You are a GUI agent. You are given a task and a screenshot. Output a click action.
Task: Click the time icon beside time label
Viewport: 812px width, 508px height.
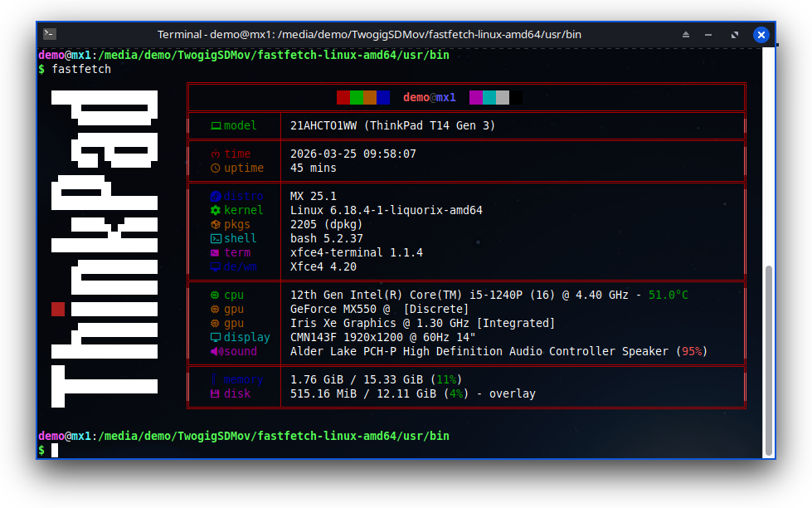[x=216, y=154]
